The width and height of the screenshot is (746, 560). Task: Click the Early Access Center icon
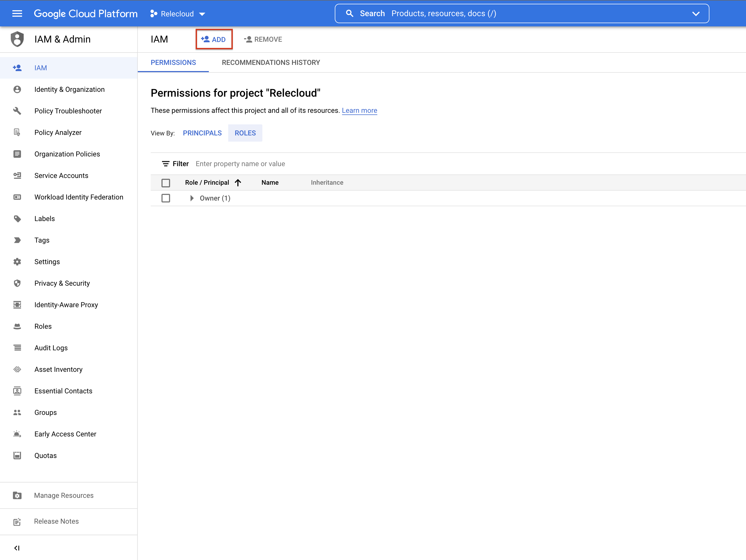tap(17, 434)
